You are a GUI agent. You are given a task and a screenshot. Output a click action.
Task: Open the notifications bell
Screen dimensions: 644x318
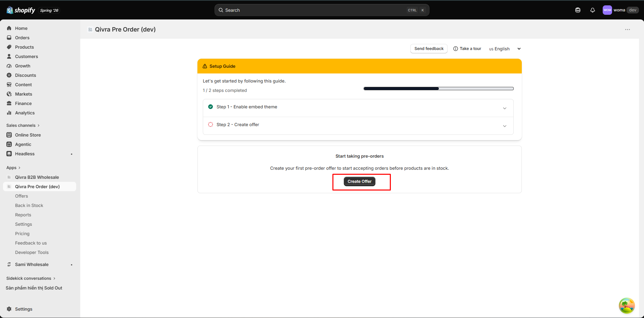click(x=593, y=10)
